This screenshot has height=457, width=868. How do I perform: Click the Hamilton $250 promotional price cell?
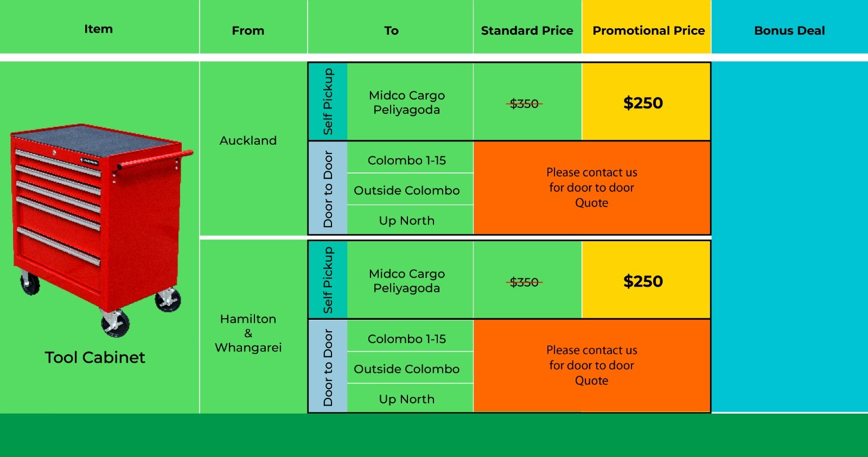643,281
